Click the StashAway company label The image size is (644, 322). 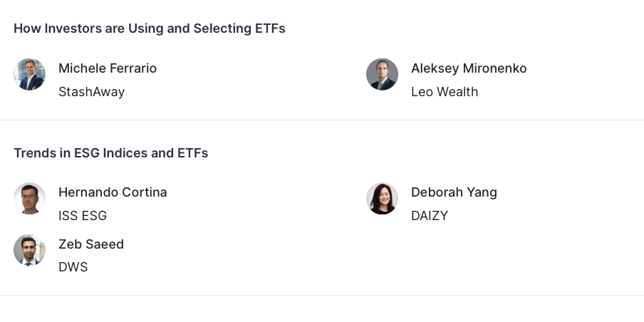(91, 92)
